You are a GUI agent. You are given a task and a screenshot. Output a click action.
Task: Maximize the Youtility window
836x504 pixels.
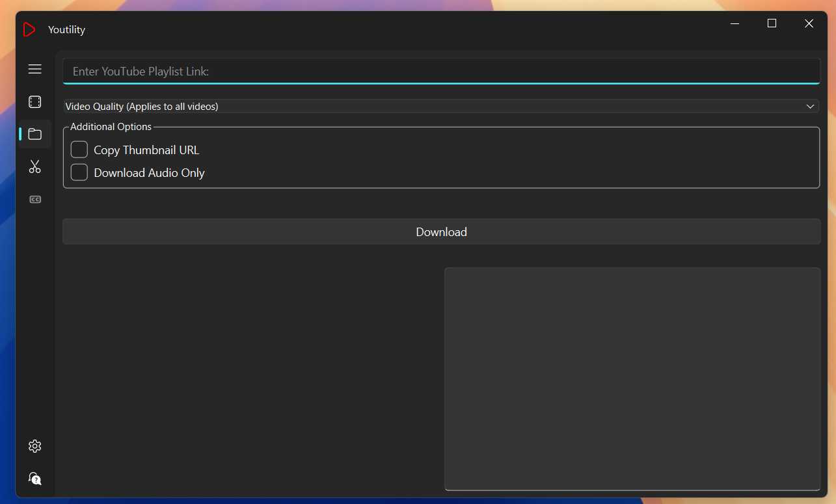click(x=772, y=23)
